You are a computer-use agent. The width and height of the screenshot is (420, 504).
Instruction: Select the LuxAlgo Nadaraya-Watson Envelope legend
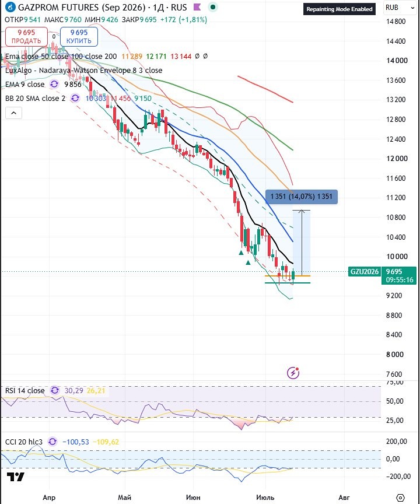pos(83,71)
